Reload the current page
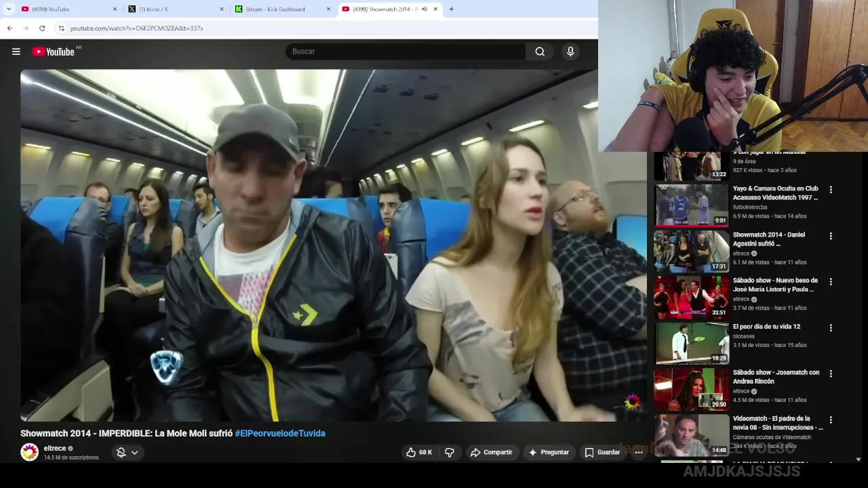Image resolution: width=868 pixels, height=488 pixels. coord(42,28)
